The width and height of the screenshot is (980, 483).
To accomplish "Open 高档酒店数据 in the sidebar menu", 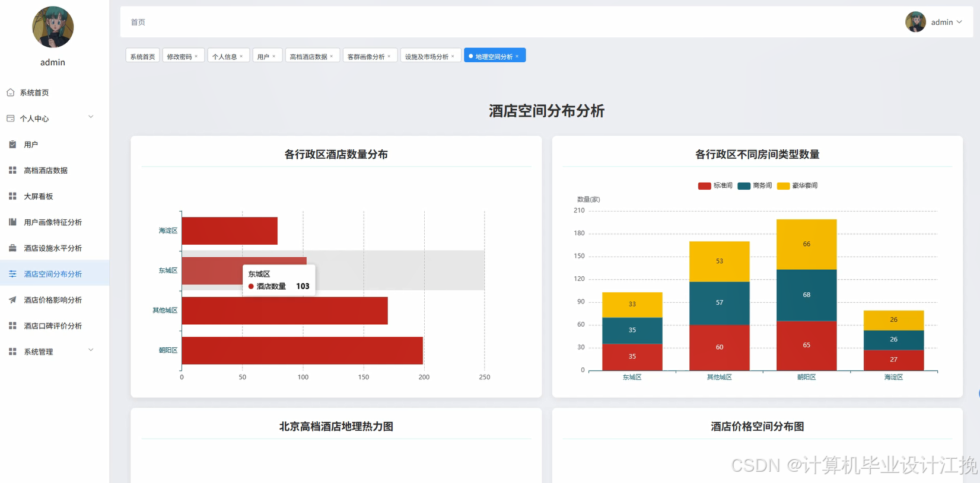I will coord(55,170).
